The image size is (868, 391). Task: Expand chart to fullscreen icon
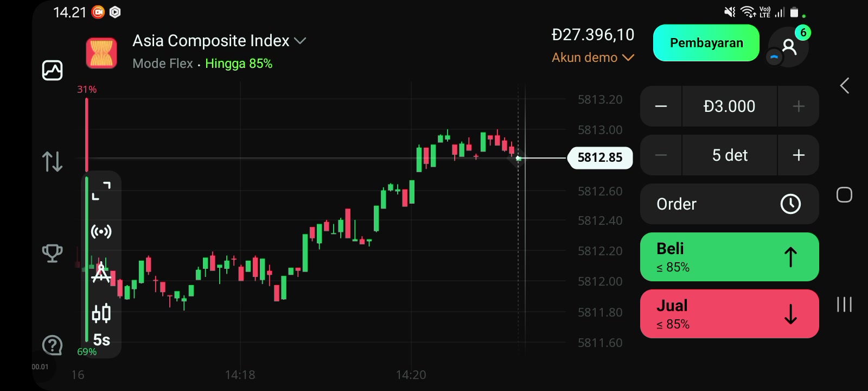point(101,191)
